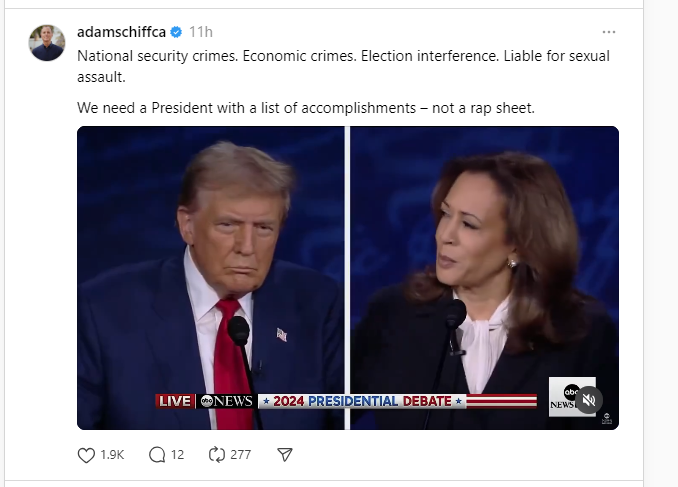Image resolution: width=678 pixels, height=487 pixels.
Task: Click the red LIVE badge in the video
Action: coord(174,401)
